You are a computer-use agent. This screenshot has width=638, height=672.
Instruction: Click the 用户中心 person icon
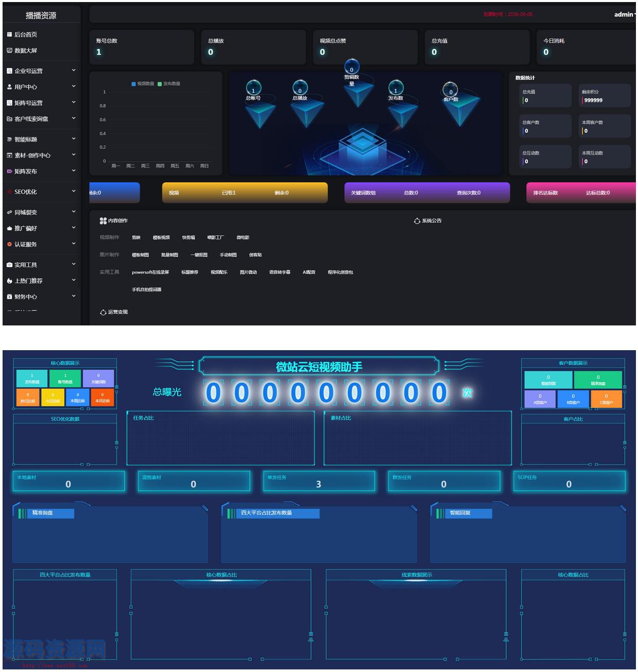point(9,87)
